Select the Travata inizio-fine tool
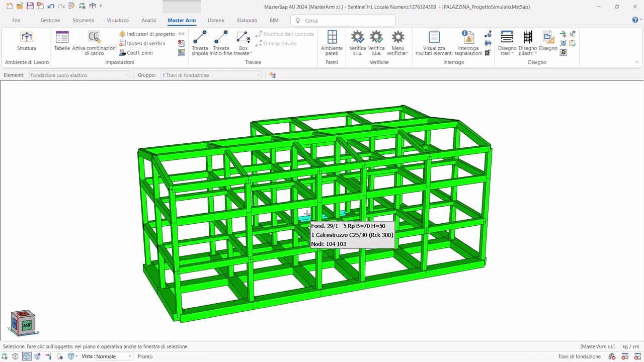 (x=221, y=43)
